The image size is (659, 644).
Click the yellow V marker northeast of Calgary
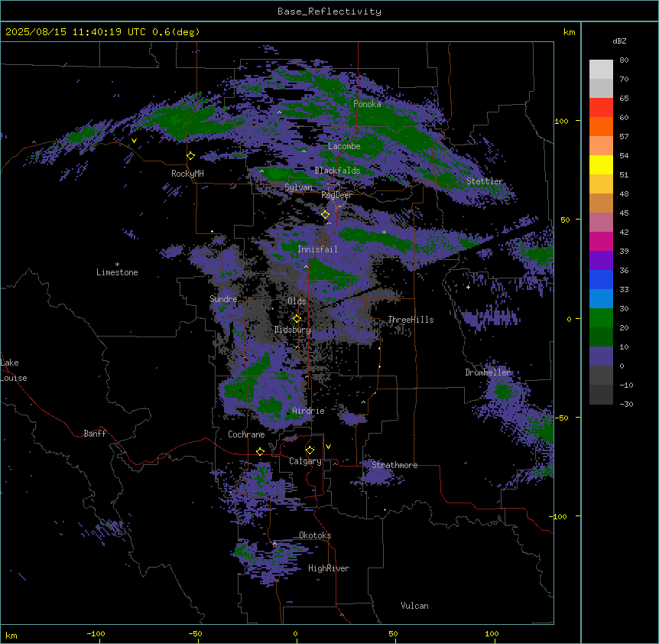tap(328, 447)
